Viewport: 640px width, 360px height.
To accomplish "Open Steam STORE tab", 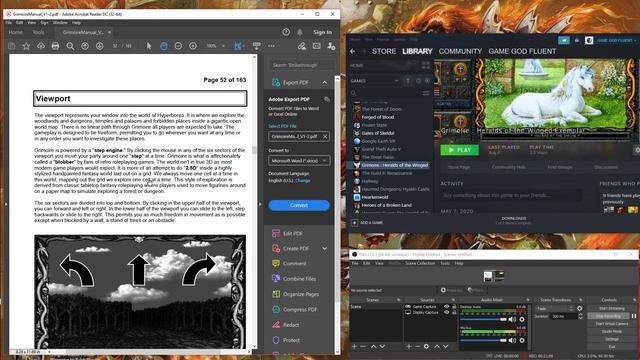I will [384, 51].
